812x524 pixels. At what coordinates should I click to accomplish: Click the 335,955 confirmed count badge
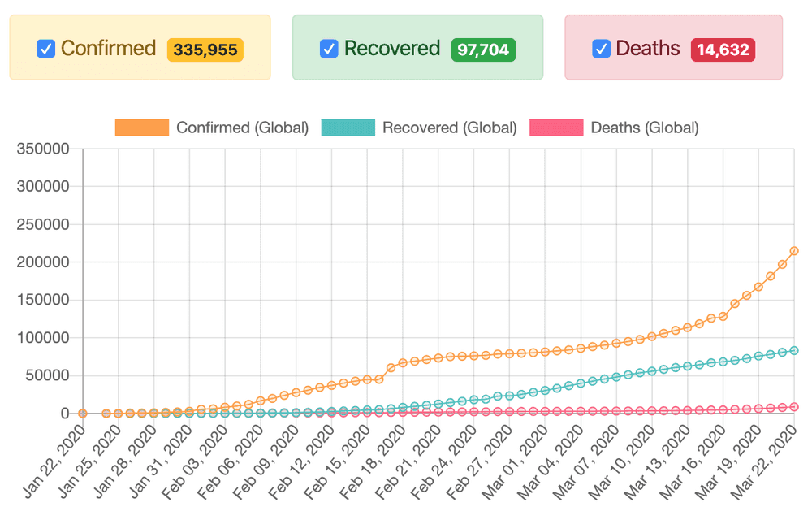click(205, 50)
